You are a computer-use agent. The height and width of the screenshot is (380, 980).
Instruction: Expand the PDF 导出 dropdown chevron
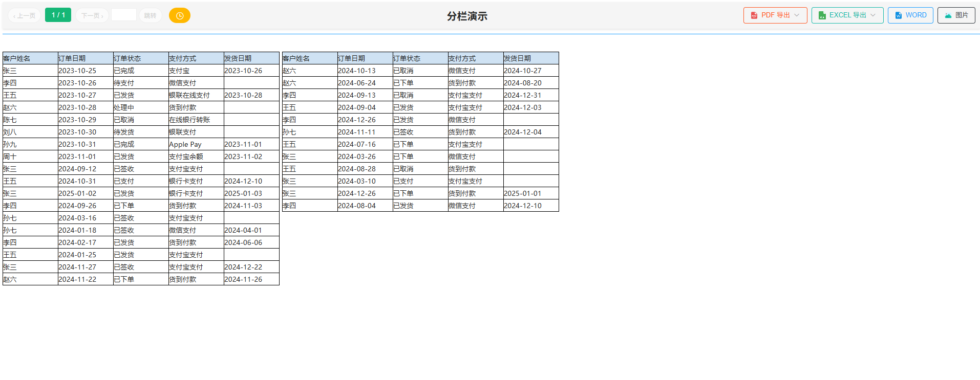pos(797,15)
